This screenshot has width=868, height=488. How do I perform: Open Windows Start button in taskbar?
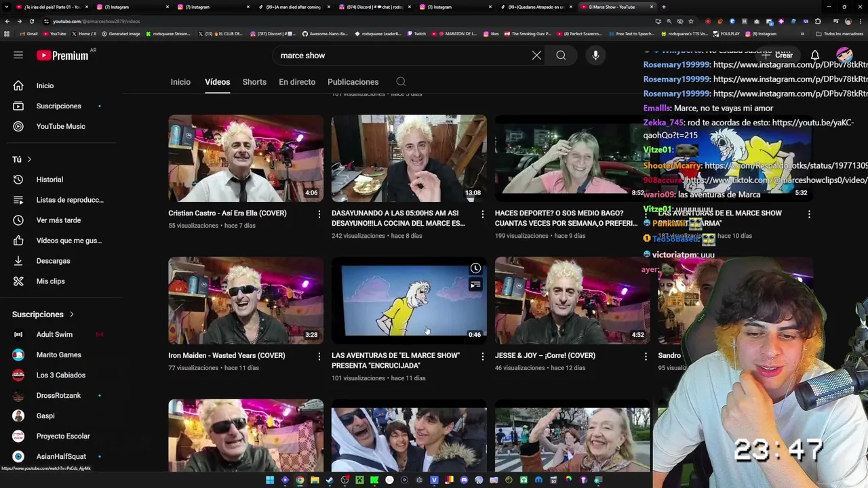270,481
